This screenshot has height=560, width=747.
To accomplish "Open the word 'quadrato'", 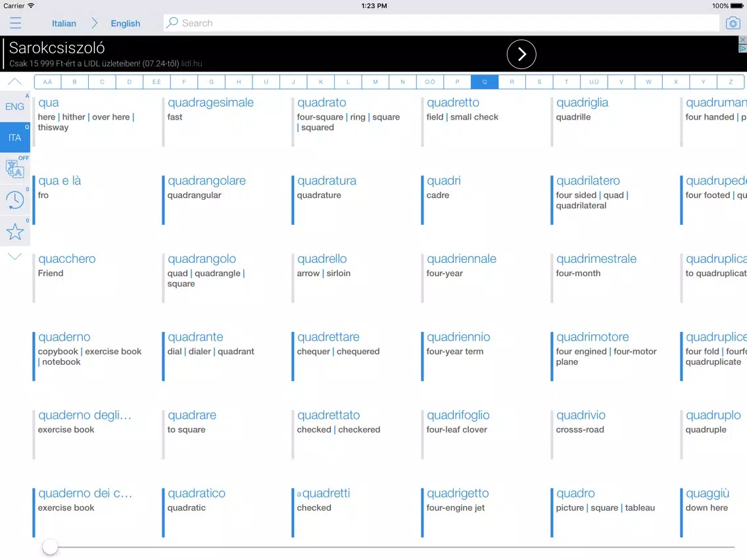I will coord(322,103).
